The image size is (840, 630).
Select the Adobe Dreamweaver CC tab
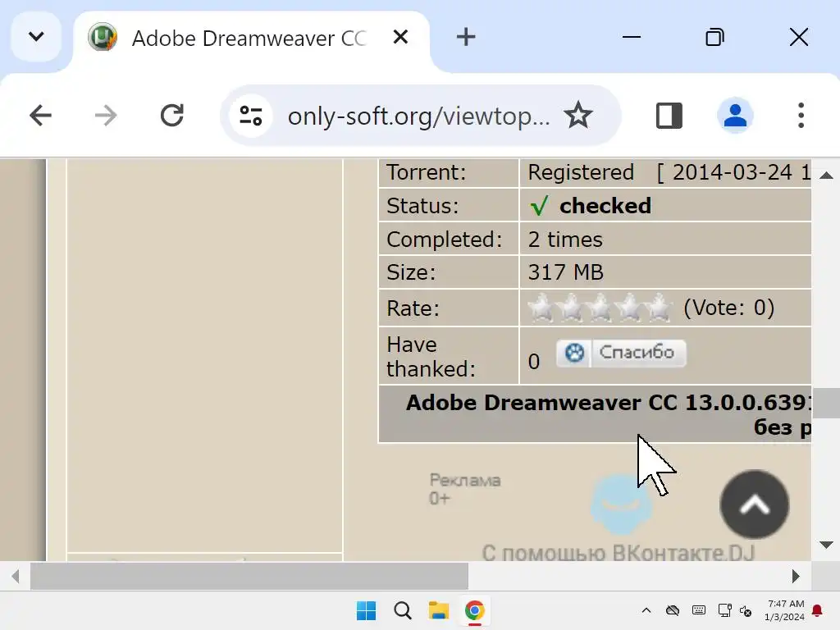(251, 39)
